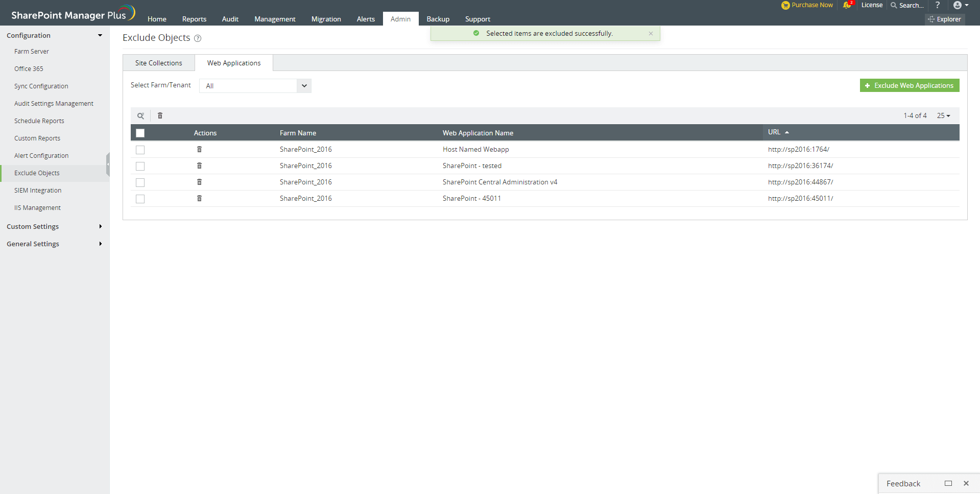The width and height of the screenshot is (980, 494).
Task: Open the notifications bell icon
Action: (847, 5)
